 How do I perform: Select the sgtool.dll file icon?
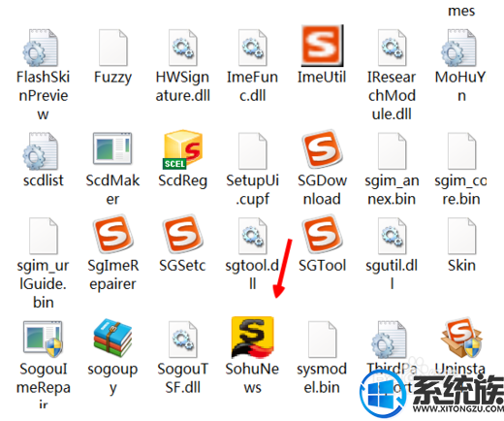coord(253,236)
